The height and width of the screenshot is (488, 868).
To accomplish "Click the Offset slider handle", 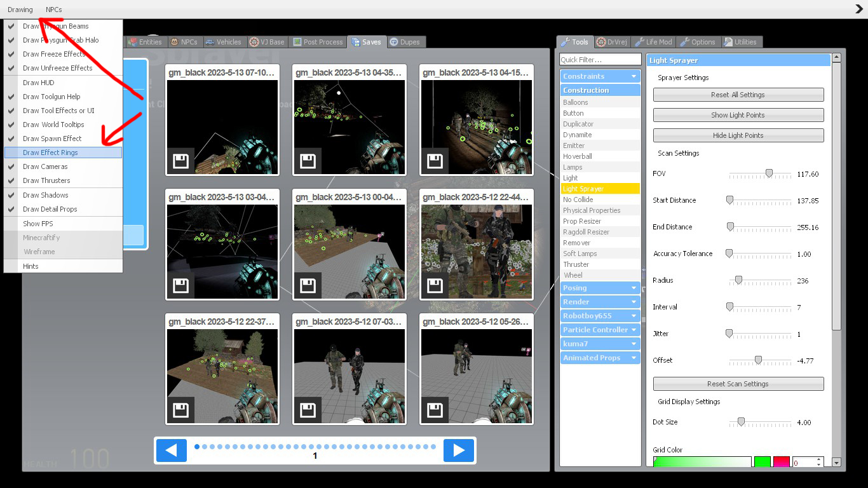I will click(758, 360).
